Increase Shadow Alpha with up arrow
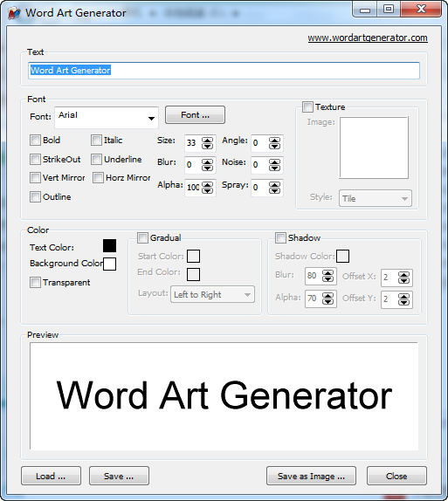Viewport: 448px width, 501px height. click(328, 295)
